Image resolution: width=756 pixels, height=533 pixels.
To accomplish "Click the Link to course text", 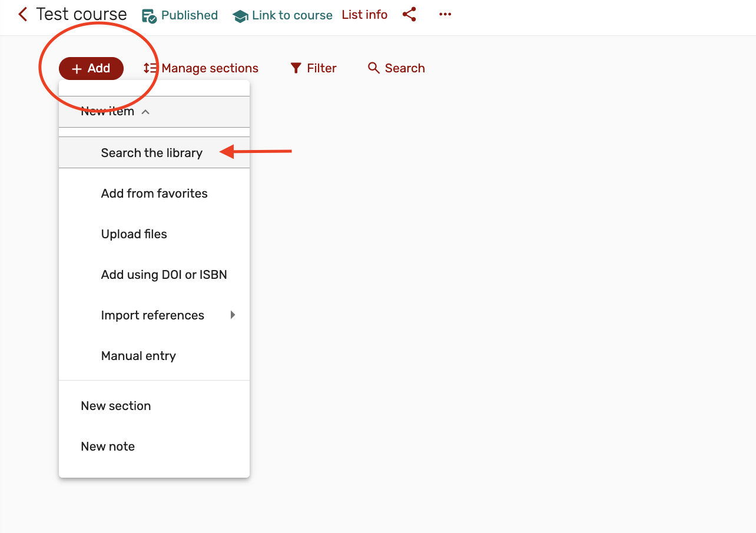I will (x=292, y=16).
